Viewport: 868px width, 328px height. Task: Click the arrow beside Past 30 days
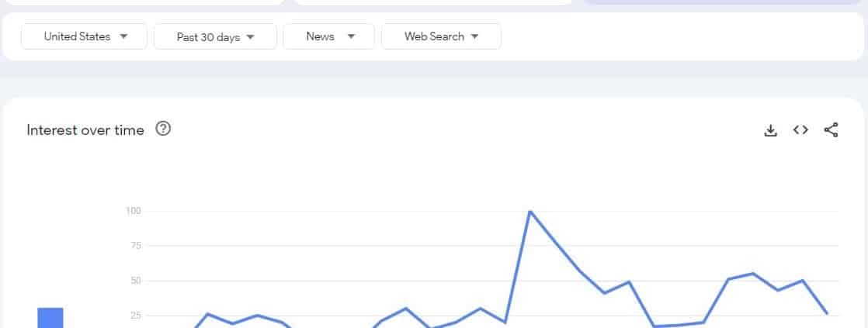click(250, 37)
